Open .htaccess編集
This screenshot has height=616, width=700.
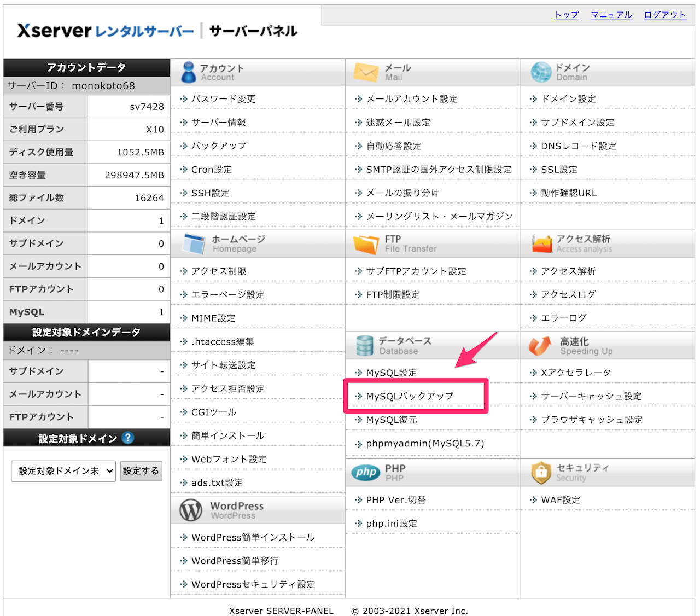coord(223,342)
